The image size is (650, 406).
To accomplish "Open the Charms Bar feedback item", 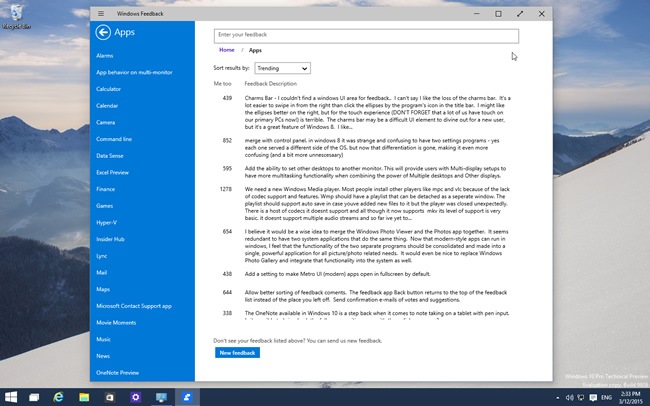I will pos(377,112).
